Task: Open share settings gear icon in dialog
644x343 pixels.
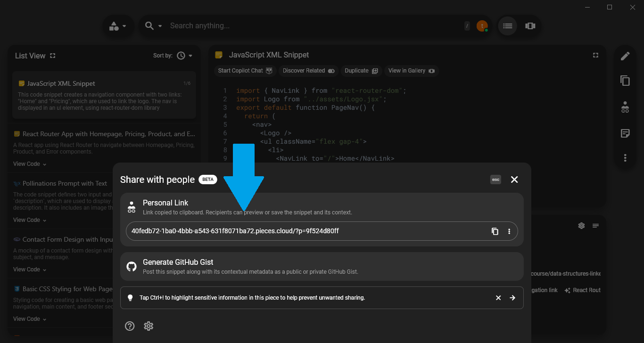Action: click(x=149, y=326)
